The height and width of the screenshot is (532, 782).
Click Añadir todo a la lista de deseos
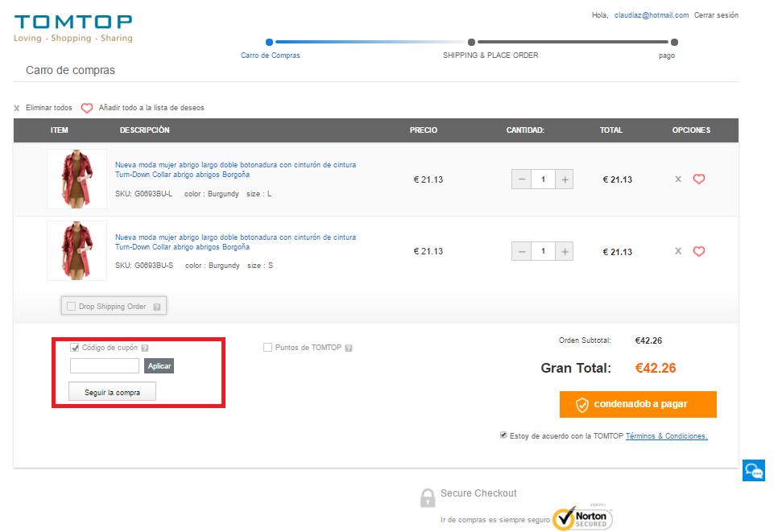coord(151,108)
